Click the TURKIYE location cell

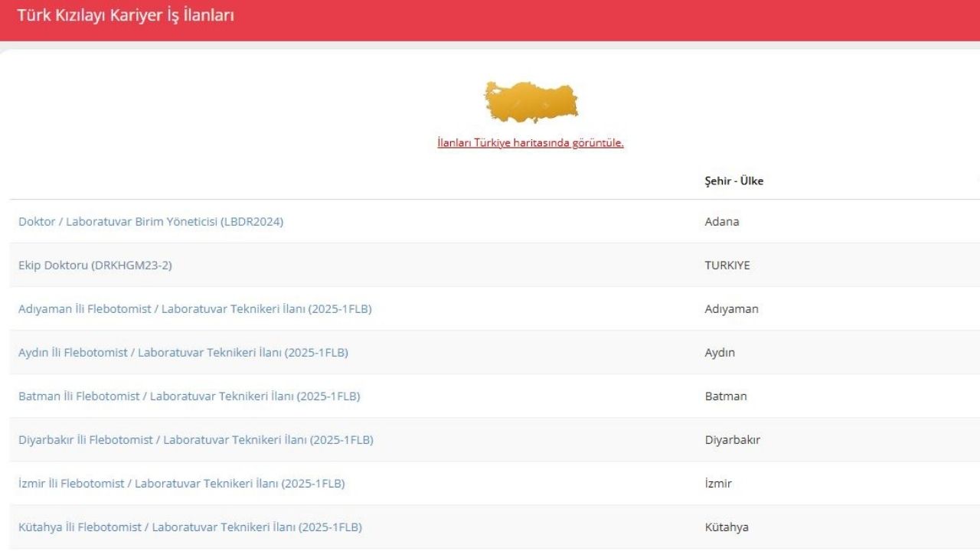[x=727, y=266]
